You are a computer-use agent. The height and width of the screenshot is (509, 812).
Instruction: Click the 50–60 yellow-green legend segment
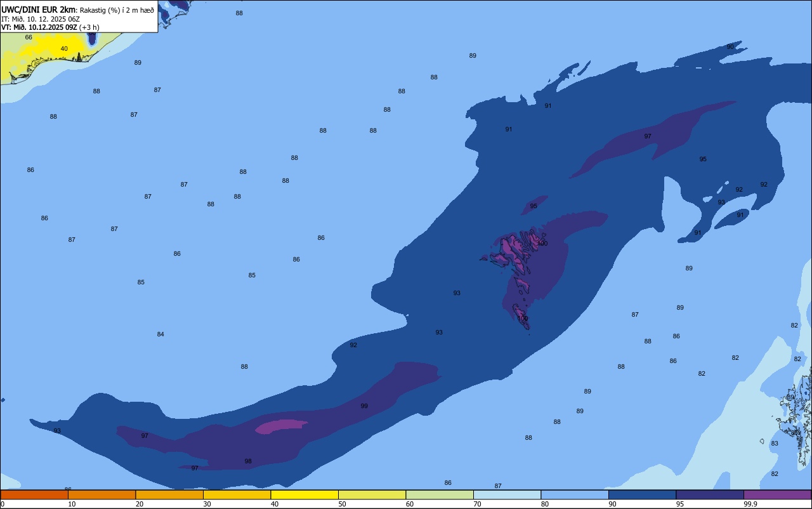point(372,494)
